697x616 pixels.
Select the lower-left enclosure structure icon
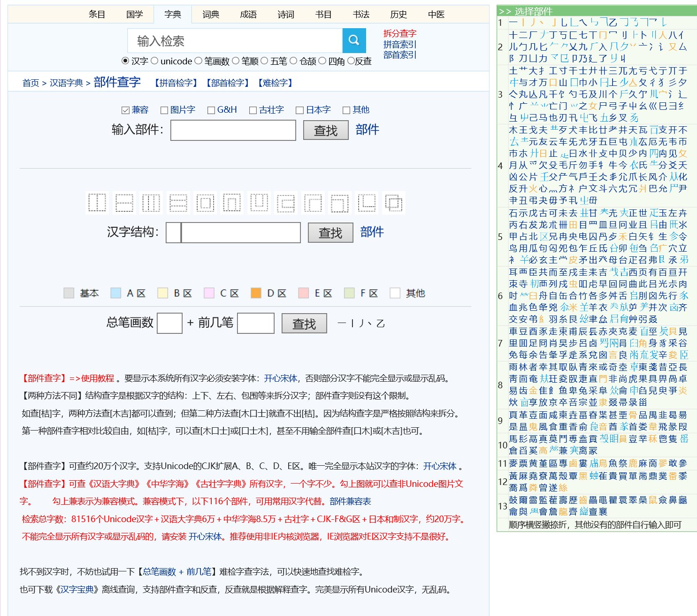coord(367,203)
